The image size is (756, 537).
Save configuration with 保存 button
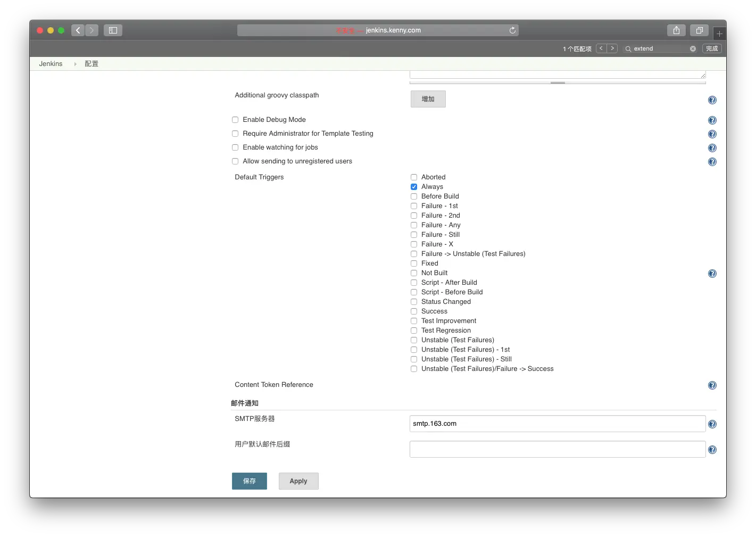(250, 481)
